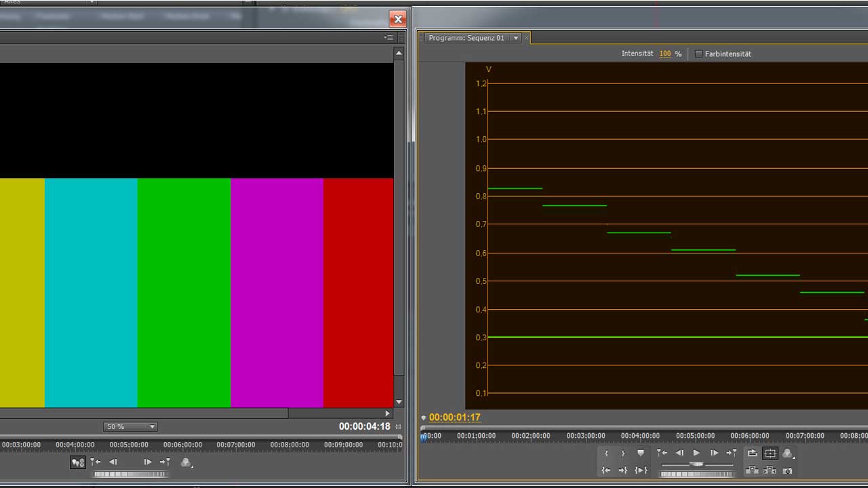This screenshot has height=488, width=868.
Task: Enable the Farbintensität checkbox
Action: pos(698,54)
